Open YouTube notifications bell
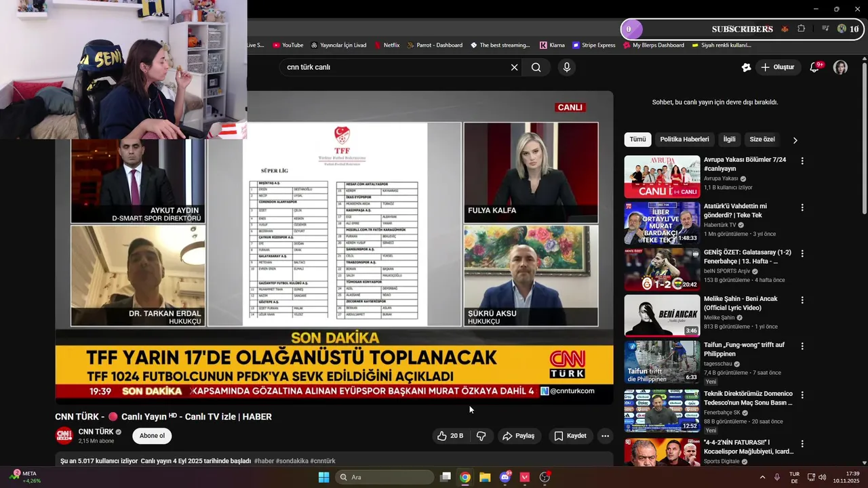868x488 pixels. [815, 67]
